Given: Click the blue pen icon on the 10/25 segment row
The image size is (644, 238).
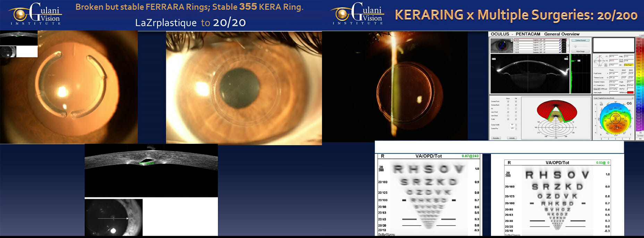Looking at the screenshot, I should (x=560, y=40).
